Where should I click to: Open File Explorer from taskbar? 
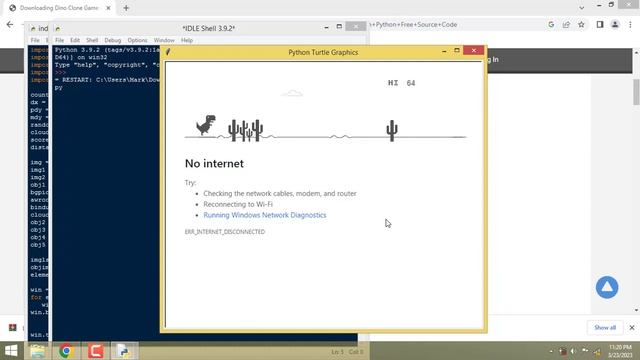pos(38,351)
